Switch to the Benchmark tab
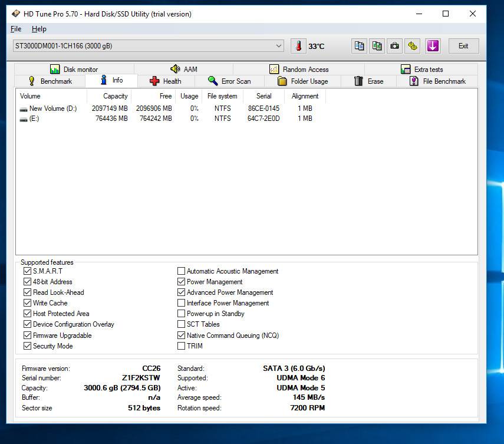Image resolution: width=504 pixels, height=444 pixels. 50,81
